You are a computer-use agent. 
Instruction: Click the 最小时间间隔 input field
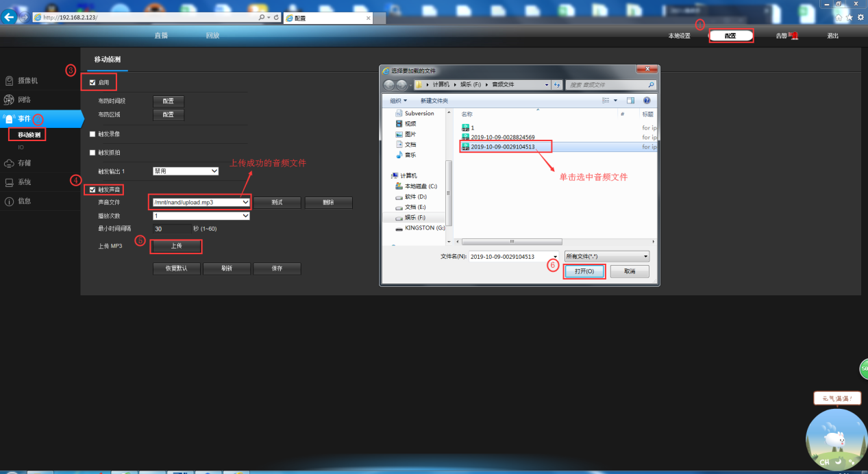171,229
